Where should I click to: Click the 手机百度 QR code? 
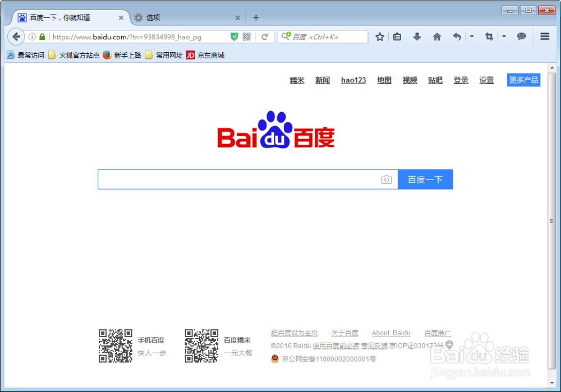116,346
